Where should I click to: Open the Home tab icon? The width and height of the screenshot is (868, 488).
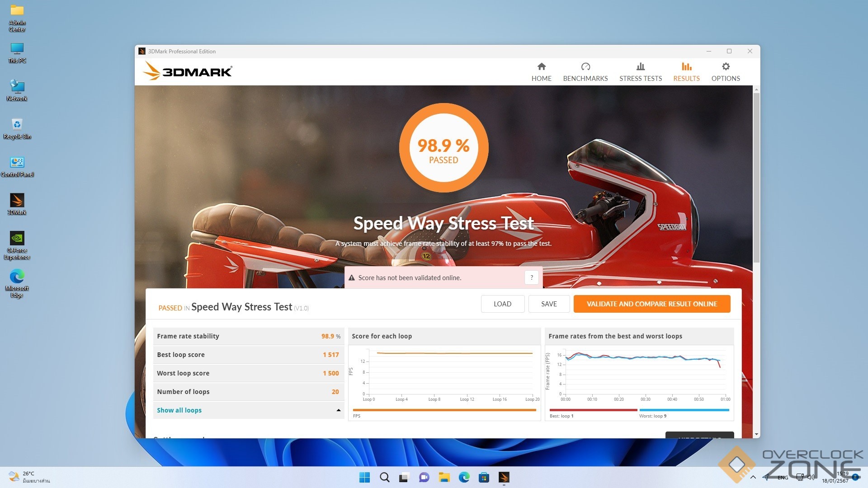pyautogui.click(x=541, y=67)
